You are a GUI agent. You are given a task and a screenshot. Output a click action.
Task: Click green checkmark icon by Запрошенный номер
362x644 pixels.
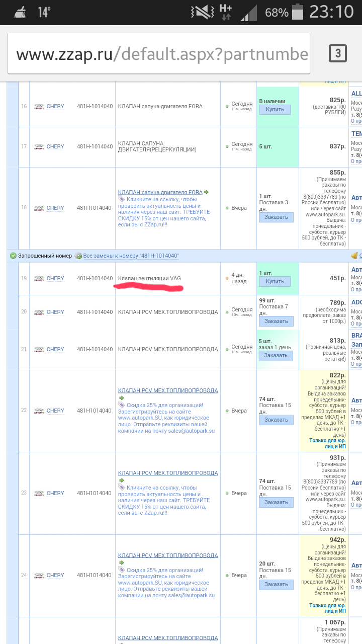click(x=13, y=256)
